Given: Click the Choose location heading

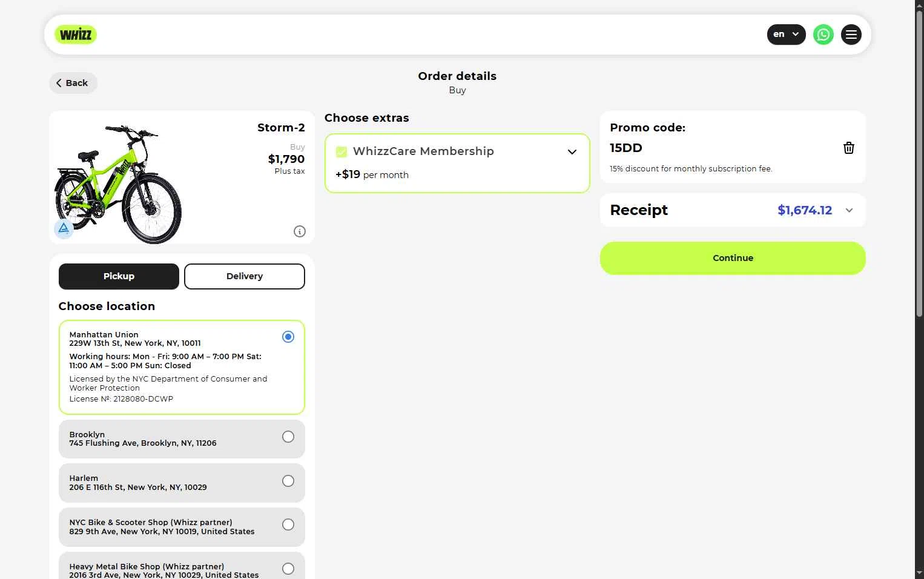Looking at the screenshot, I should tap(107, 306).
